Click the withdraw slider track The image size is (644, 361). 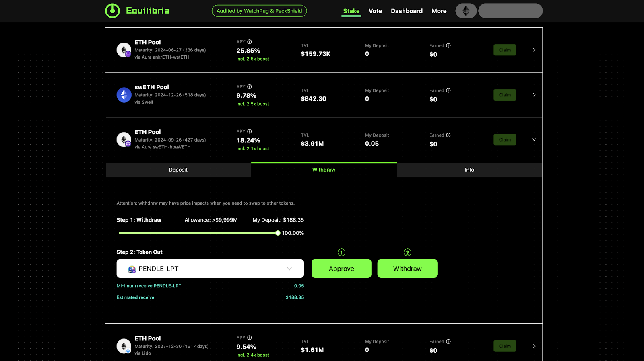(x=197, y=233)
